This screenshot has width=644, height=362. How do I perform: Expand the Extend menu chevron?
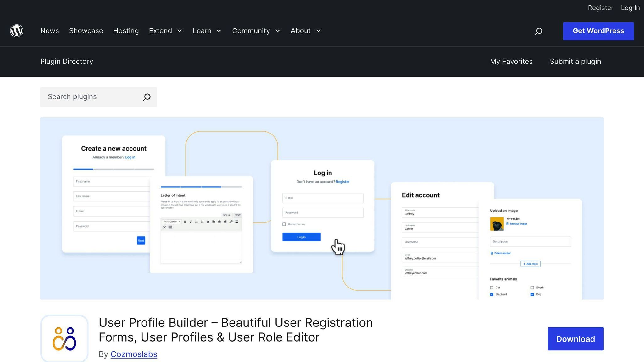click(180, 31)
